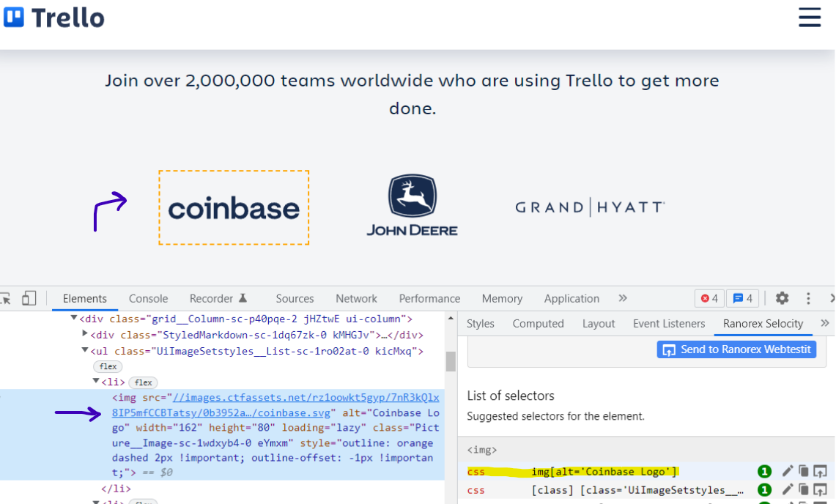This screenshot has width=836, height=504.
Task: Switch to the Console tab
Action: [148, 299]
